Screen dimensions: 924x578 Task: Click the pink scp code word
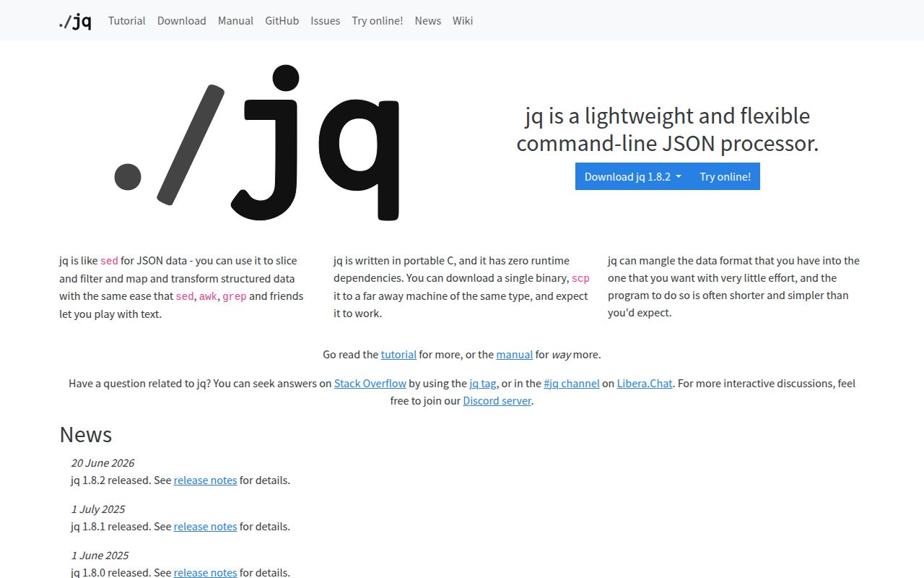581,279
